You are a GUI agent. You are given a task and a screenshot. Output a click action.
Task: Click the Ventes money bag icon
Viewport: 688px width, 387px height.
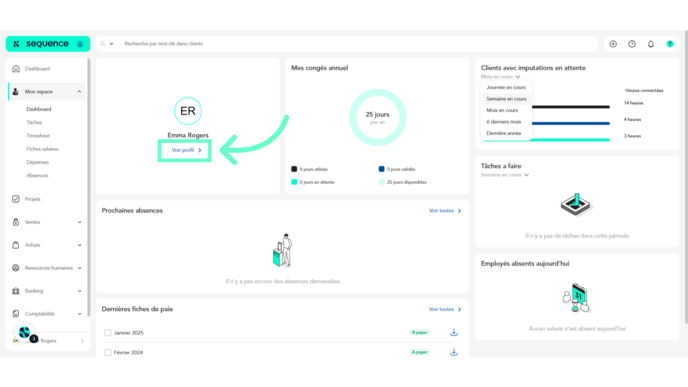(16, 222)
